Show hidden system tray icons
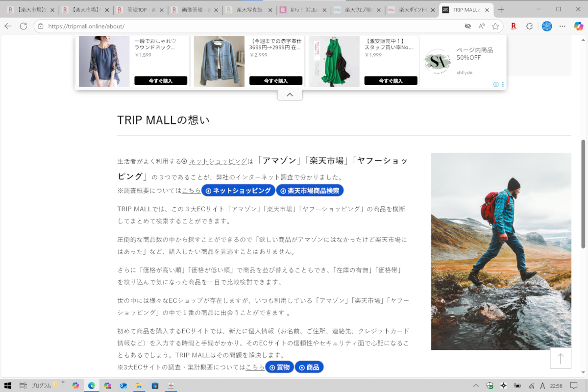Image resolution: width=588 pixels, height=392 pixels. point(476,386)
